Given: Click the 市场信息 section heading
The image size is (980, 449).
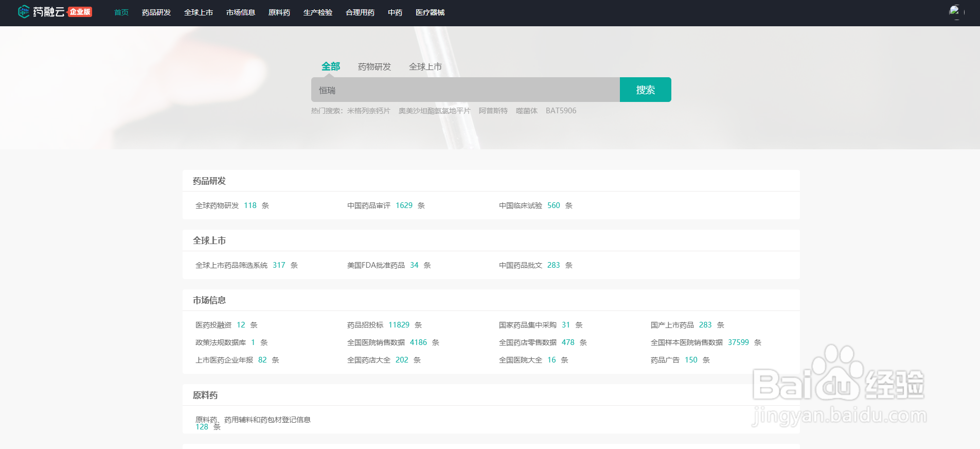Looking at the screenshot, I should click(209, 300).
